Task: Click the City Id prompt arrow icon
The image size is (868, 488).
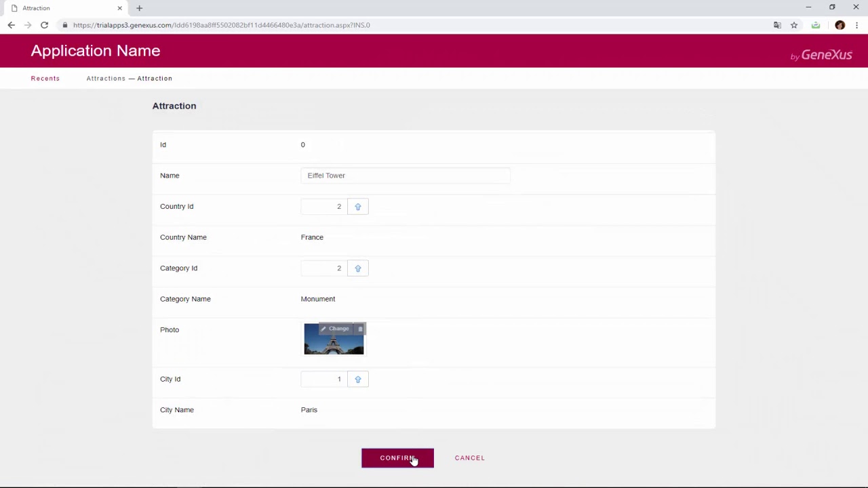Action: (x=358, y=380)
